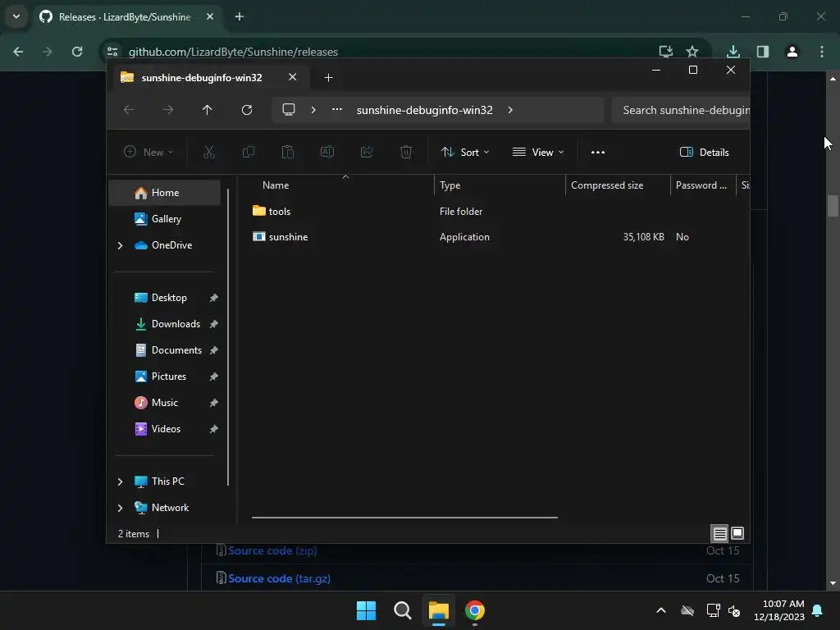Refresh the Explorer folder view
Screen dimensions: 840x630
click(x=247, y=110)
